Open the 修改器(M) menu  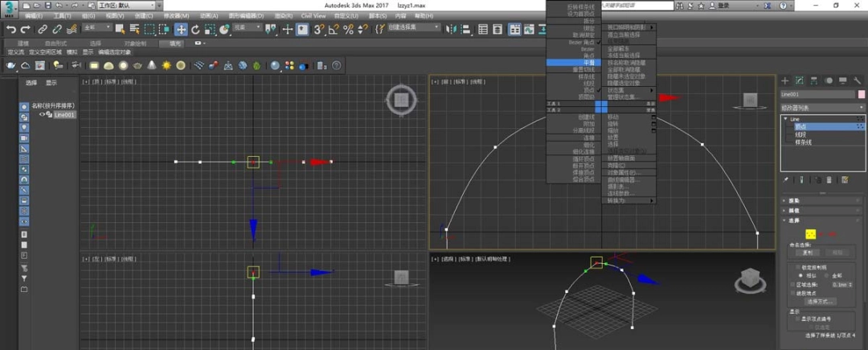177,16
